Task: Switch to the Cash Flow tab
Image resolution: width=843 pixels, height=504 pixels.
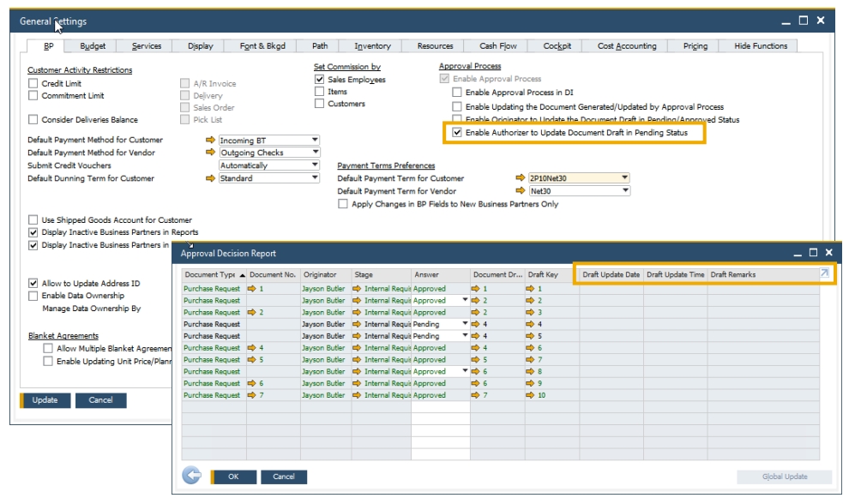Action: point(498,46)
